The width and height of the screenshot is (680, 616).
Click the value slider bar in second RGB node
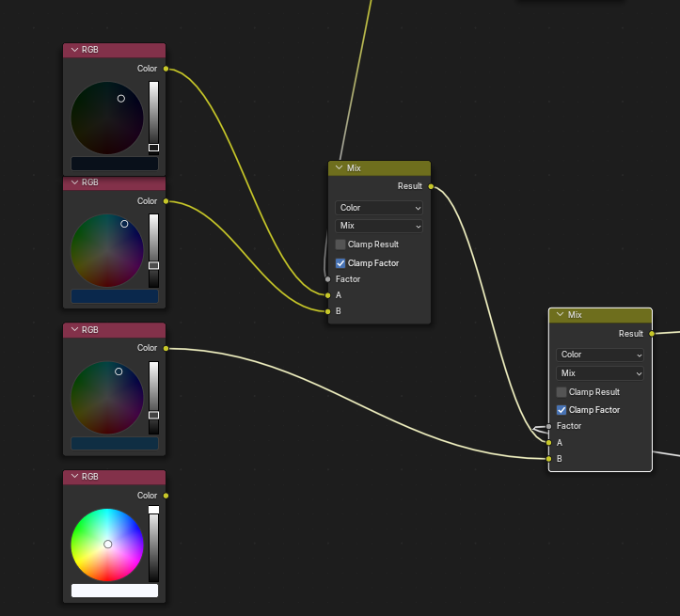[x=153, y=250]
